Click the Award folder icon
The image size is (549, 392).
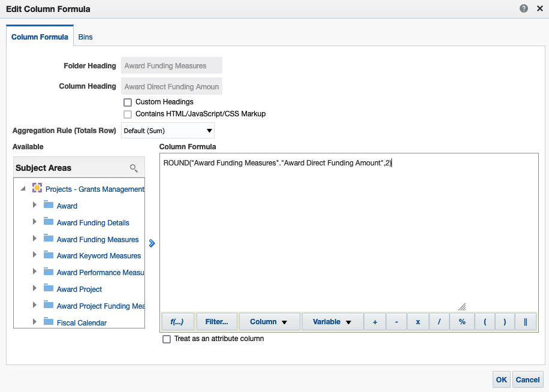point(49,204)
